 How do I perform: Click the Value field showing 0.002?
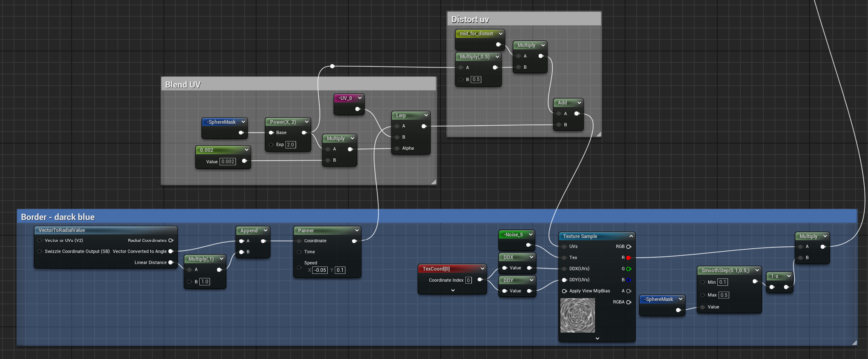[x=228, y=162]
